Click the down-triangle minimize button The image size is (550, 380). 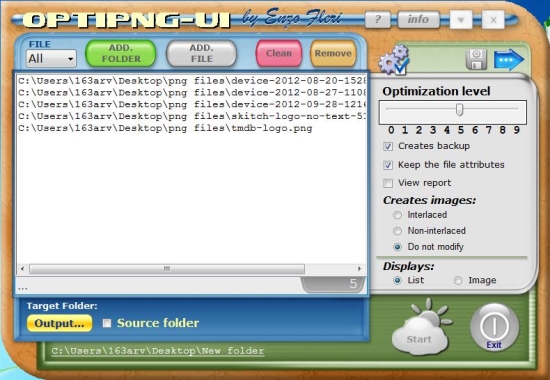[x=461, y=20]
